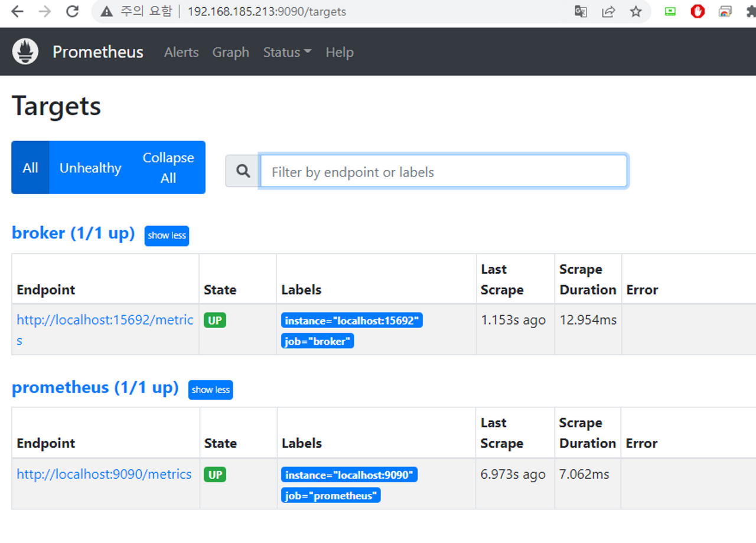Click the stacked-windows extension icon
This screenshot has height=543, width=756.
pos(725,11)
